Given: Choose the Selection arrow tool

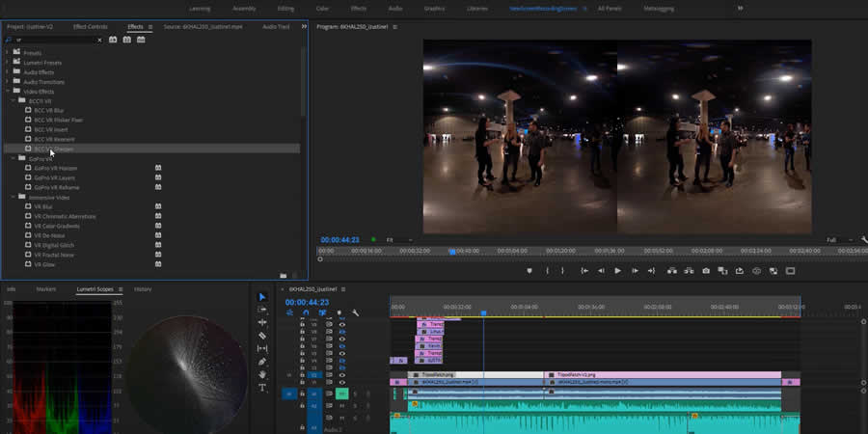Looking at the screenshot, I should (x=262, y=297).
